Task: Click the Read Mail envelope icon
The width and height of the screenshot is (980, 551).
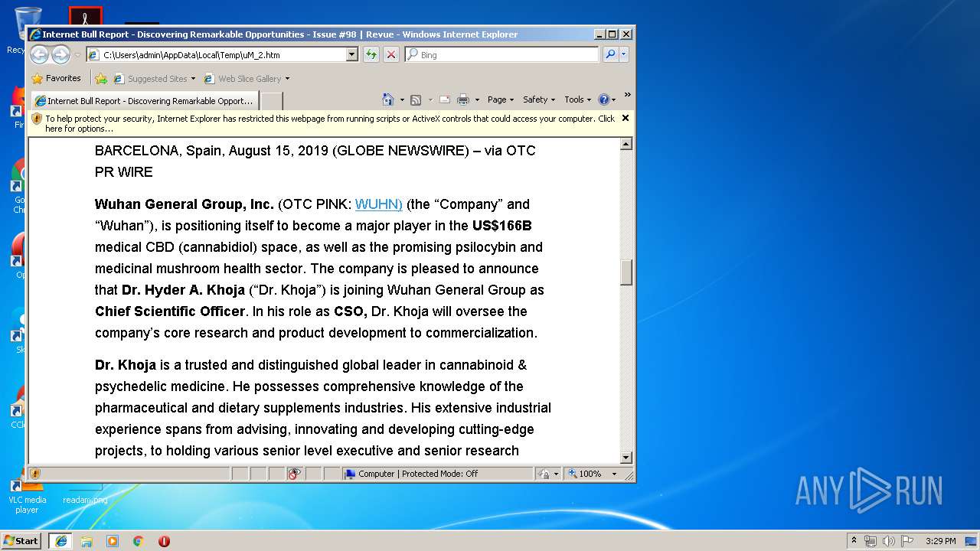Action: 444,99
